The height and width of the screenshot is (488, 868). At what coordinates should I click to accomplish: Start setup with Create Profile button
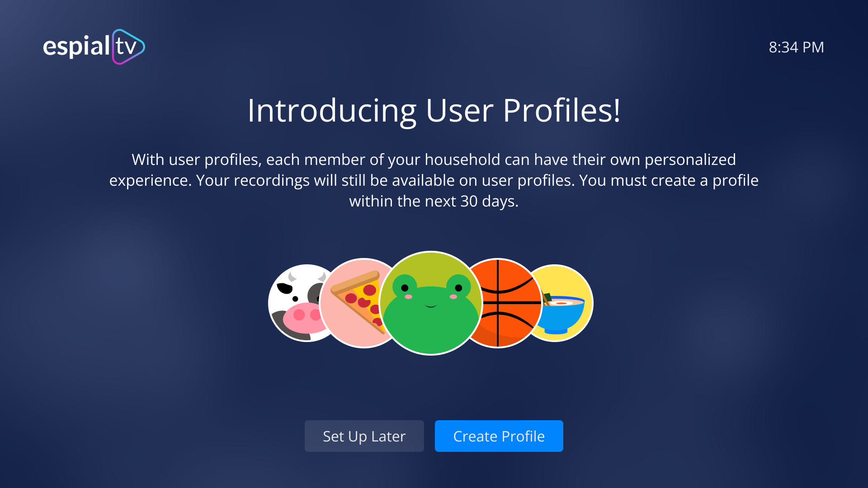(499, 436)
